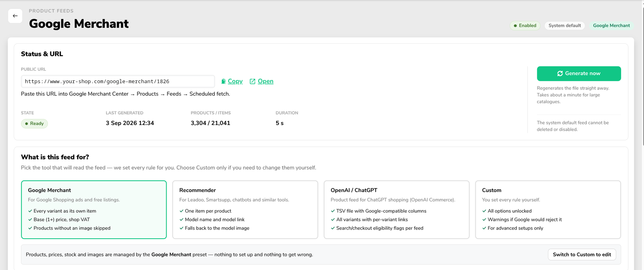Click 'Falls back to the model image'
The height and width of the screenshot is (270, 644).
click(x=217, y=228)
